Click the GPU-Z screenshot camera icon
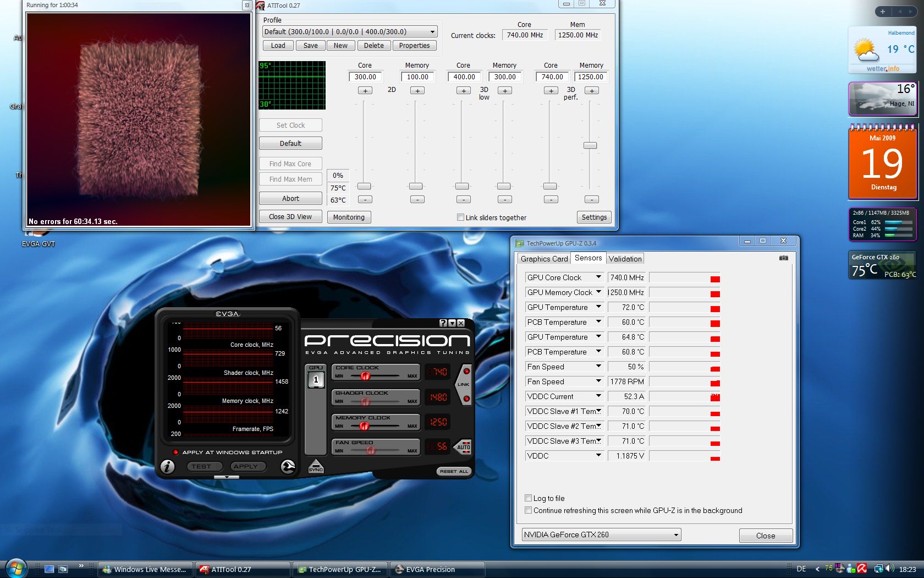The image size is (924, 578). point(784,258)
